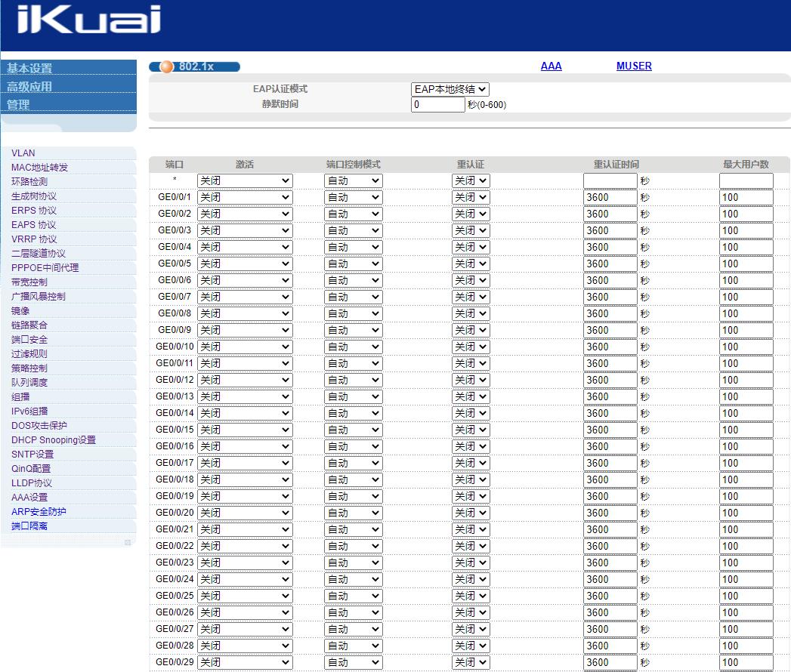Open 重认证 dropdown for GE0/0/5

point(471,264)
